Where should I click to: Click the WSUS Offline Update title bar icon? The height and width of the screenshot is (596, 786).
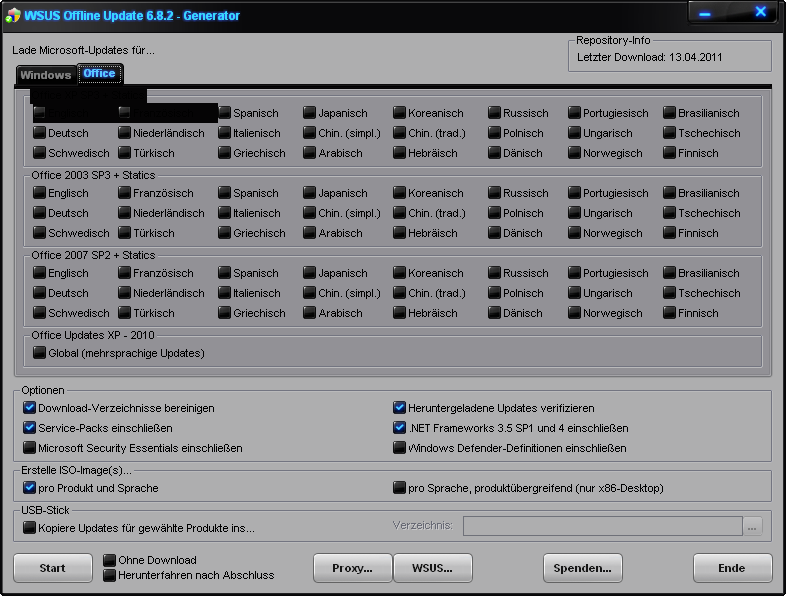(x=13, y=15)
